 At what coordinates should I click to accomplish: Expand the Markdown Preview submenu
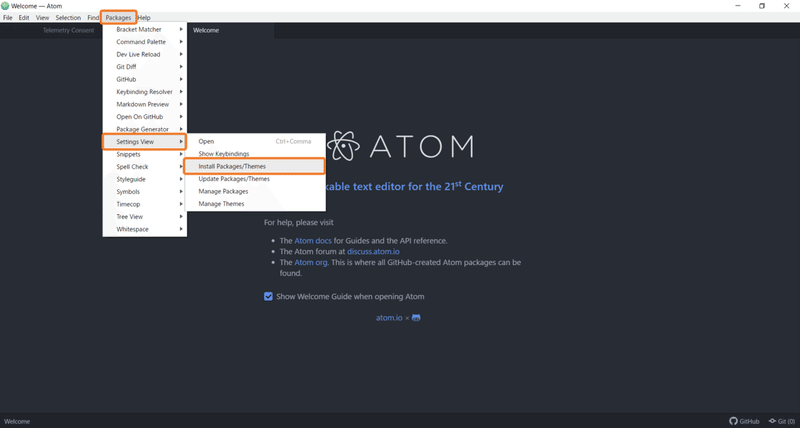click(x=145, y=105)
